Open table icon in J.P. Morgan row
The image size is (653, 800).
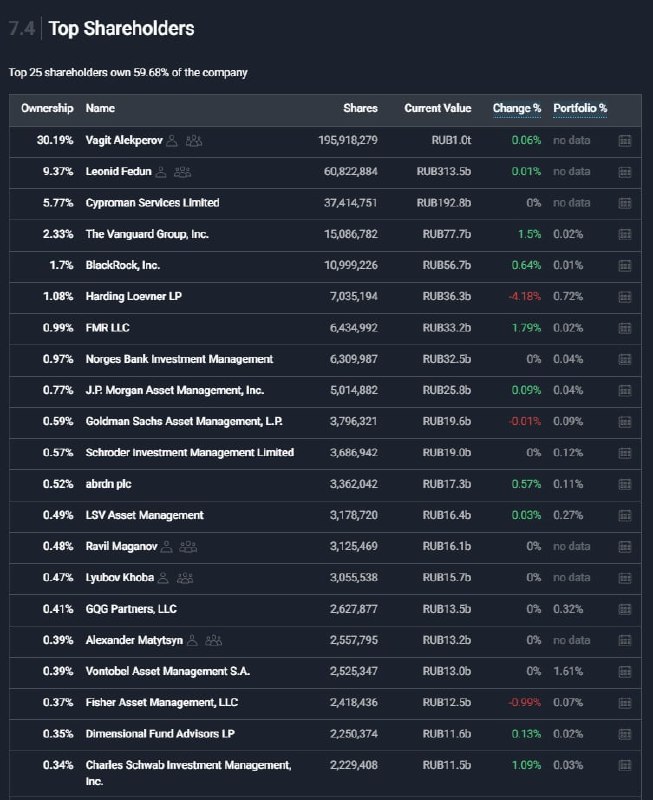coord(625,390)
